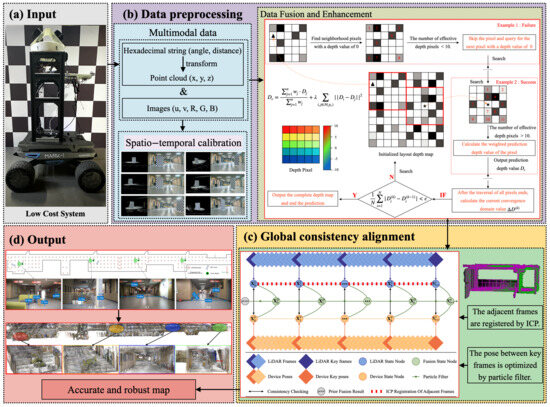Click the Particle Filter legend green arrow
The width and height of the screenshot is (550, 407).
pos(416,376)
